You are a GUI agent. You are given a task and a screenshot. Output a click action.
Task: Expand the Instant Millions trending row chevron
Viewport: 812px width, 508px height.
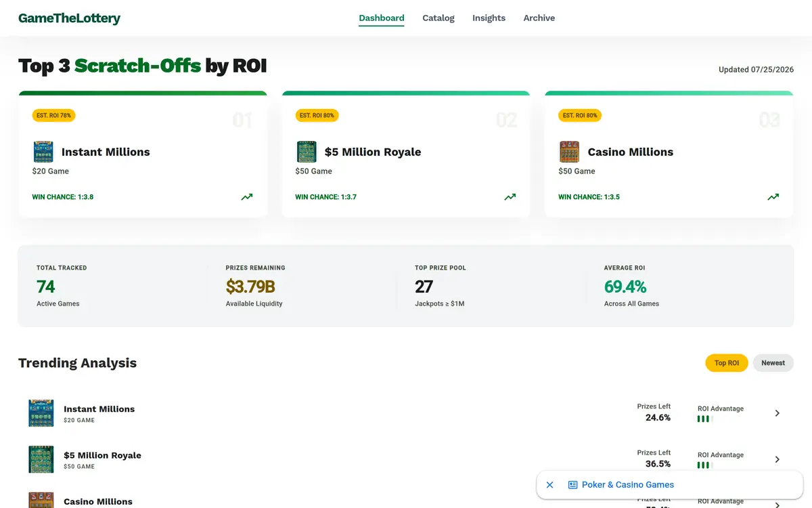pos(777,413)
